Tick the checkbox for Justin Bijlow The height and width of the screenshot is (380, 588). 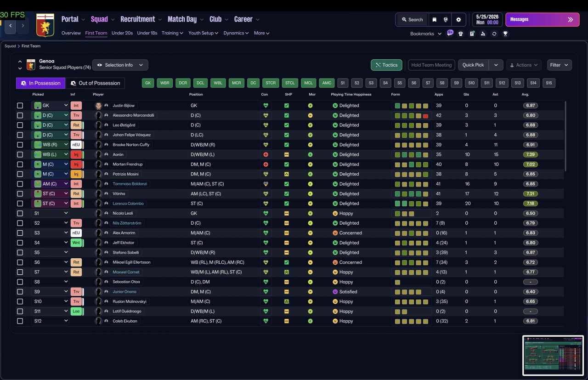tap(20, 105)
